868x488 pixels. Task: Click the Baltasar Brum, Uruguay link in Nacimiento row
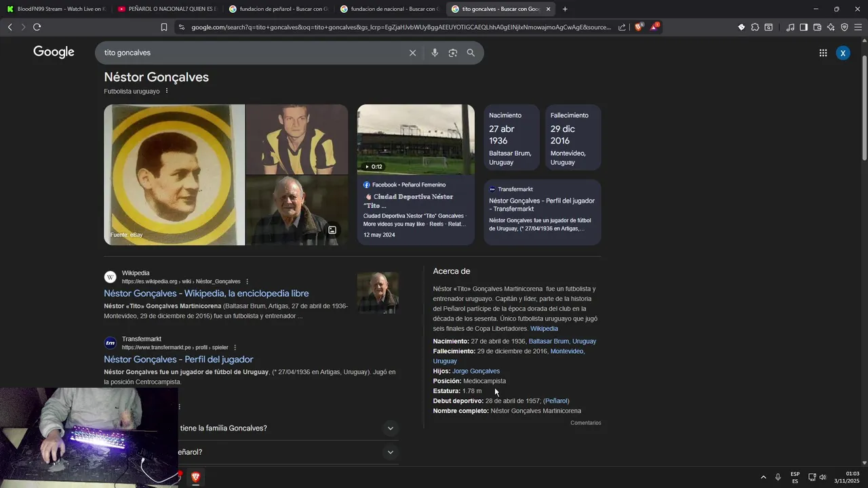(562, 342)
